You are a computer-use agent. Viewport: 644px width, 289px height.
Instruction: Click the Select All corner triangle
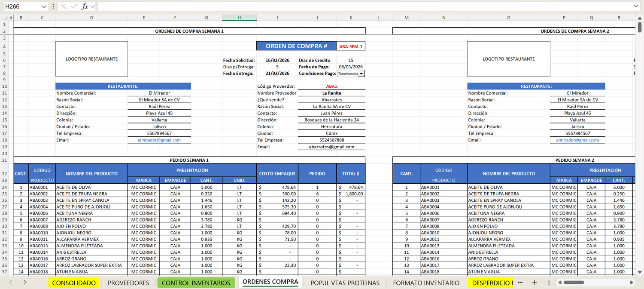(5, 18)
